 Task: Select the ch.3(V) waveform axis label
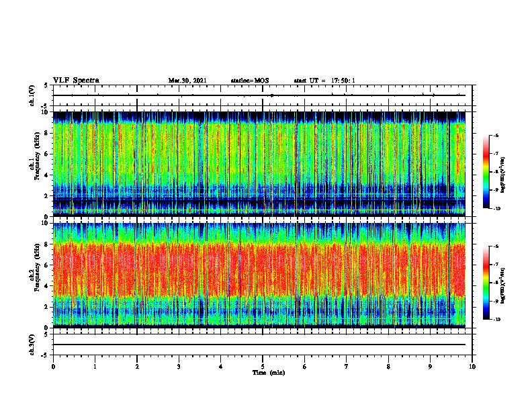(x=32, y=345)
